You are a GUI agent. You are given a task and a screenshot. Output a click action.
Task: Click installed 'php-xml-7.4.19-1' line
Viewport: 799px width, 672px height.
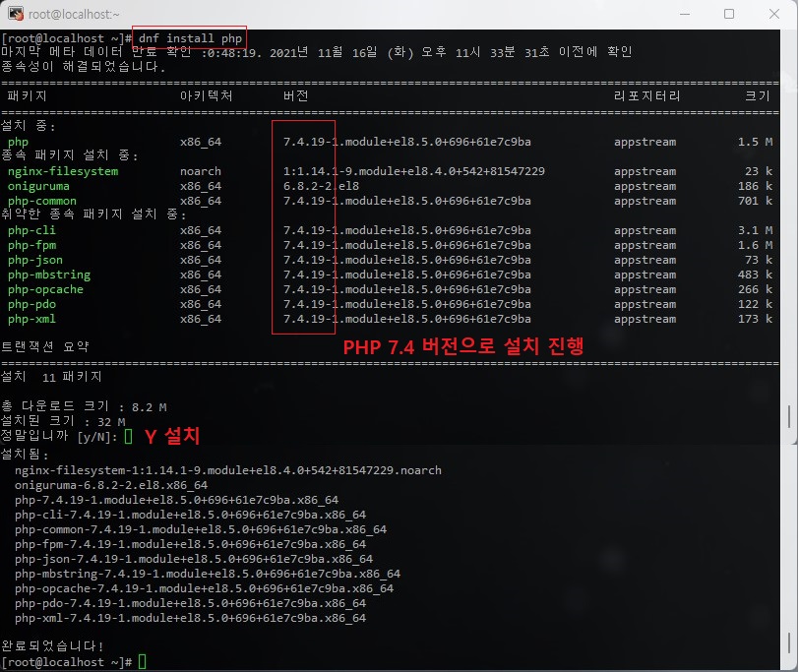190,618
